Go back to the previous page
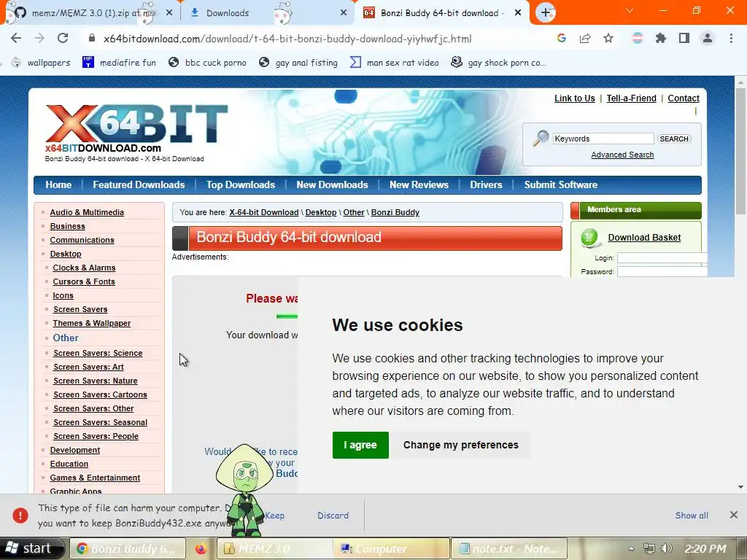 click(16, 39)
